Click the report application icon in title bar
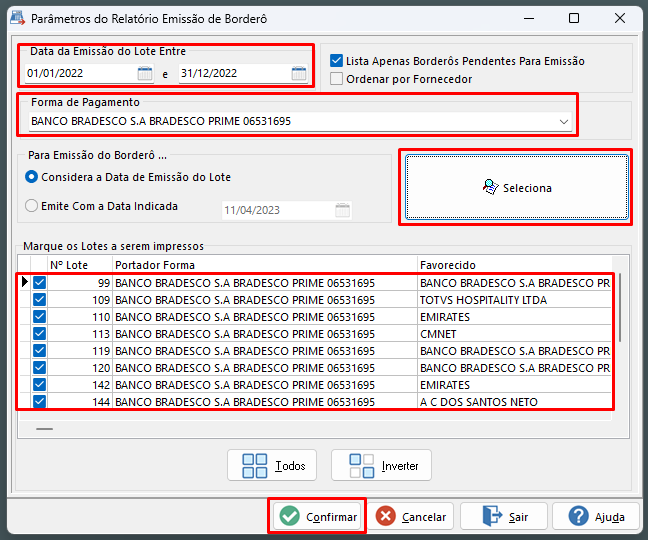The width and height of the screenshot is (648, 540). tap(18, 18)
